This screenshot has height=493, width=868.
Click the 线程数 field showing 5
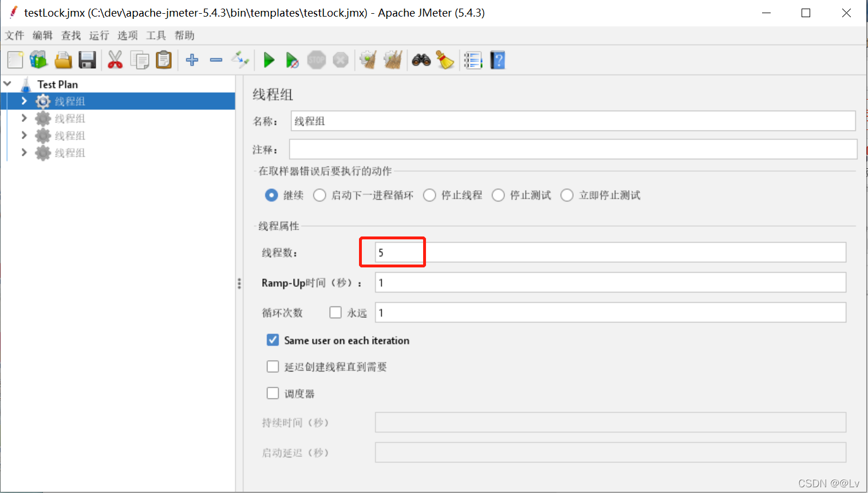tap(610, 253)
